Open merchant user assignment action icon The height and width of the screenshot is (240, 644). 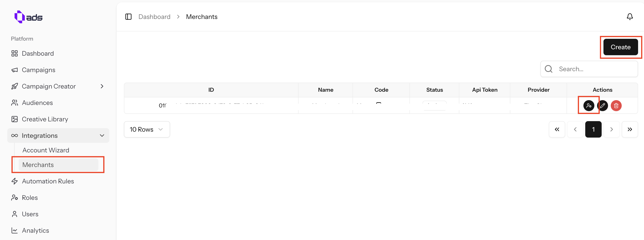point(589,105)
